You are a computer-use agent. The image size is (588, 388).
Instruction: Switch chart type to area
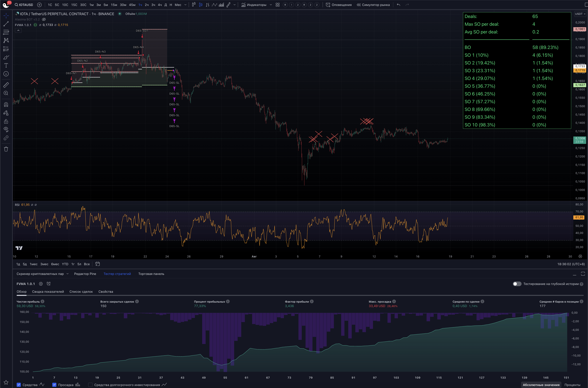click(x=221, y=5)
